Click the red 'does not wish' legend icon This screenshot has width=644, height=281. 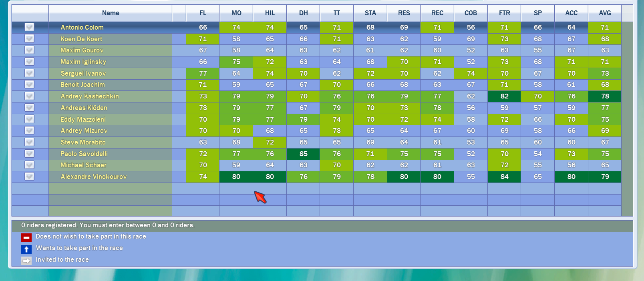(26, 237)
